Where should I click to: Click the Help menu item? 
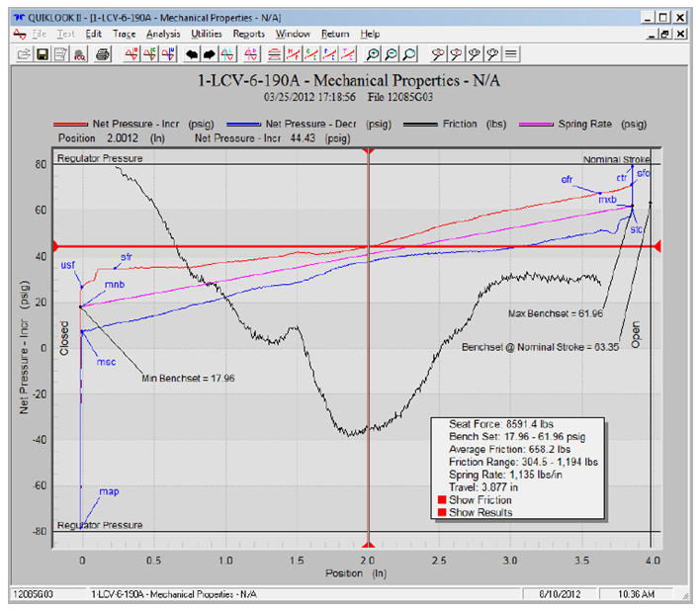[370, 34]
